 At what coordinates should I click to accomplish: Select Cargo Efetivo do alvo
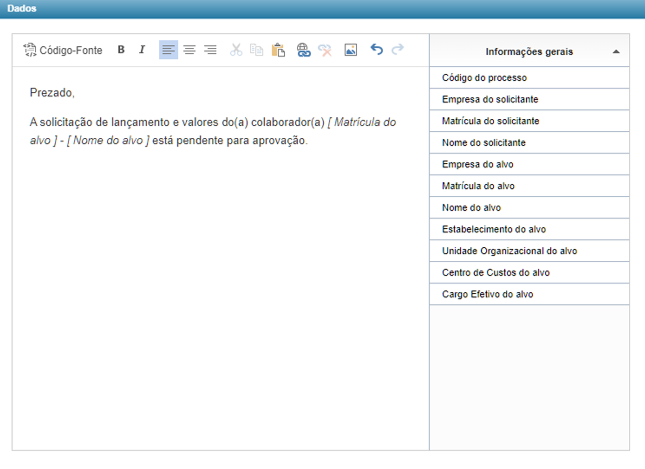pyautogui.click(x=529, y=294)
